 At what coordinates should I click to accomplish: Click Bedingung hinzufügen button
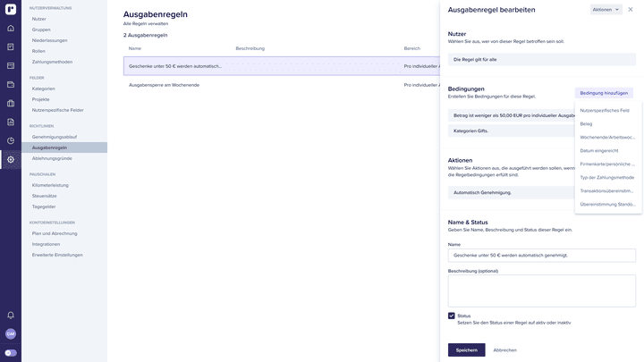point(604,93)
